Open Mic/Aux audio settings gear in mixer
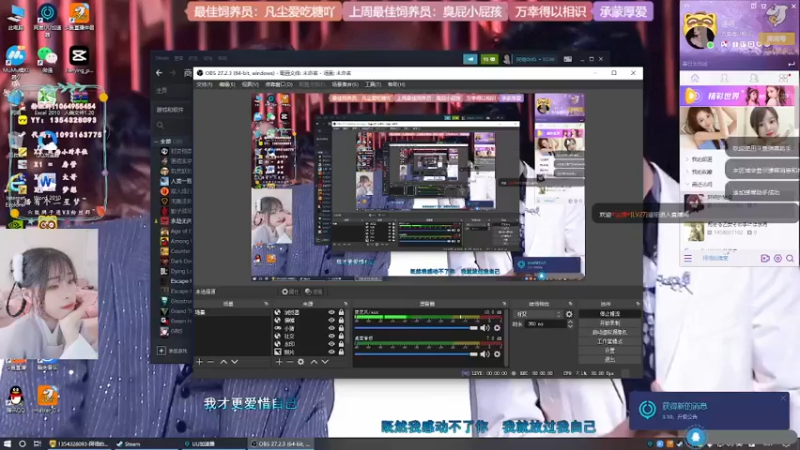This screenshot has width=800, height=450. (x=497, y=328)
